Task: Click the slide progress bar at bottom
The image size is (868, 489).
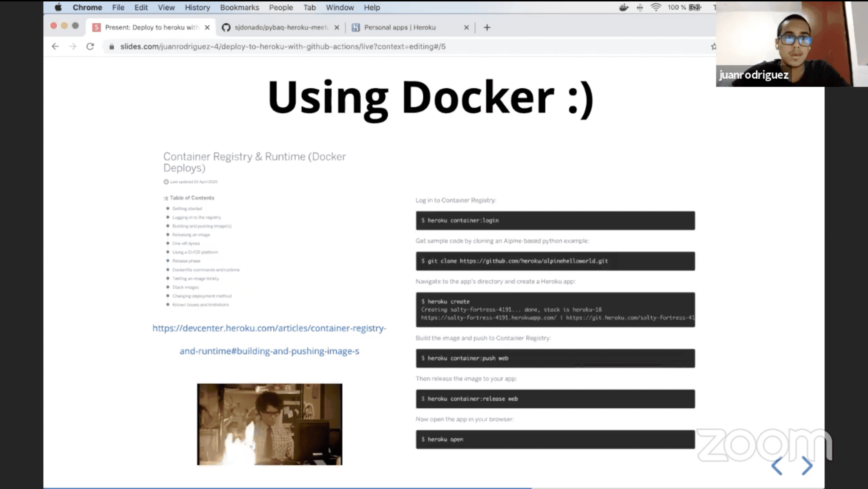Action: tap(434, 488)
